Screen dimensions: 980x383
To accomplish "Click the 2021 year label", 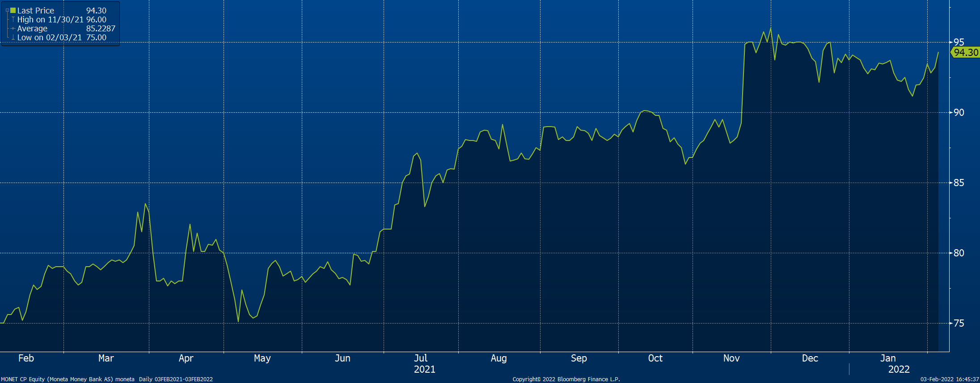I will coord(425,370).
